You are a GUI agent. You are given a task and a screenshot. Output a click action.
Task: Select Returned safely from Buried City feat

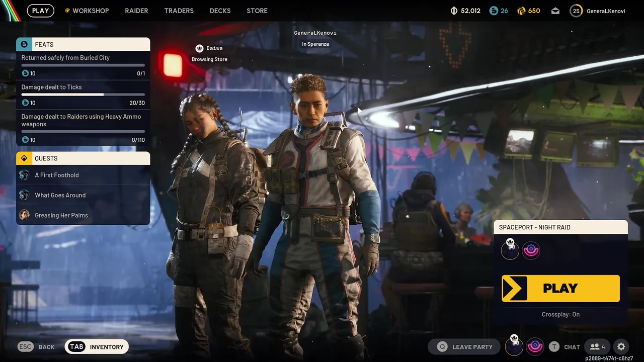click(x=83, y=66)
